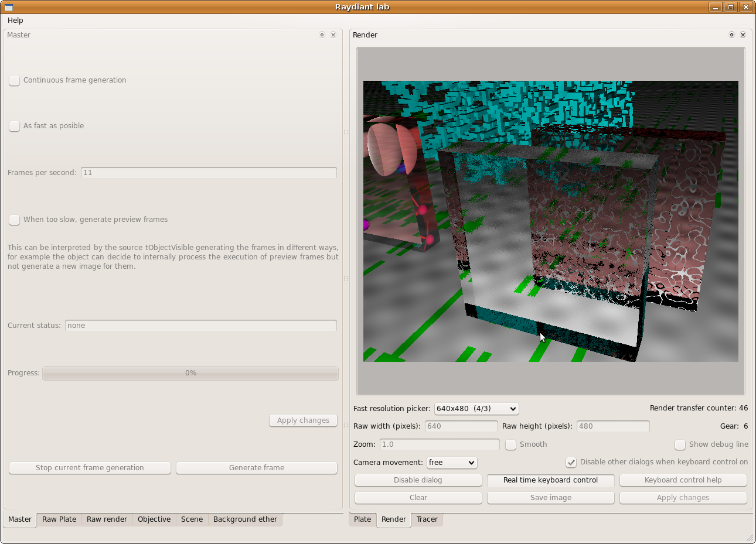
Task: Float the Master panel using its undock icon
Action: pos(322,35)
